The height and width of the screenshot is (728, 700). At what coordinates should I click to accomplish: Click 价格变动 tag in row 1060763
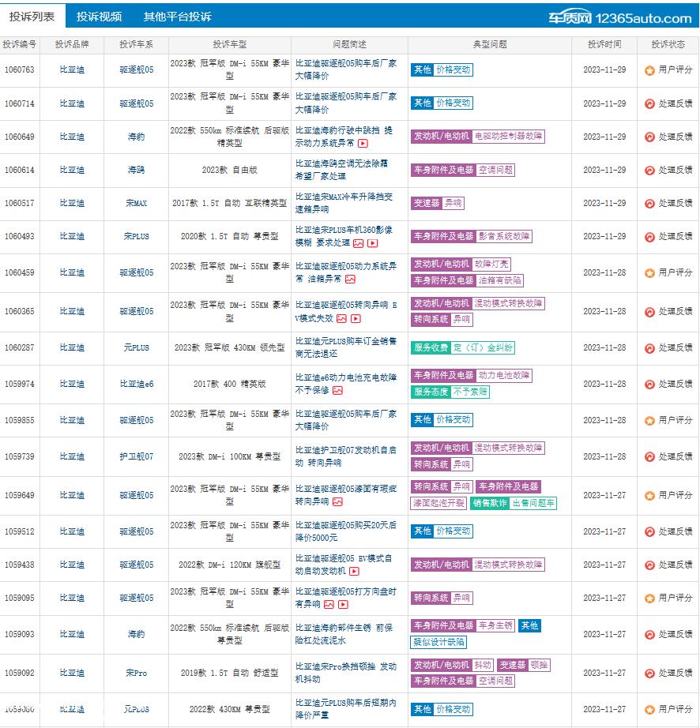pyautogui.click(x=453, y=69)
